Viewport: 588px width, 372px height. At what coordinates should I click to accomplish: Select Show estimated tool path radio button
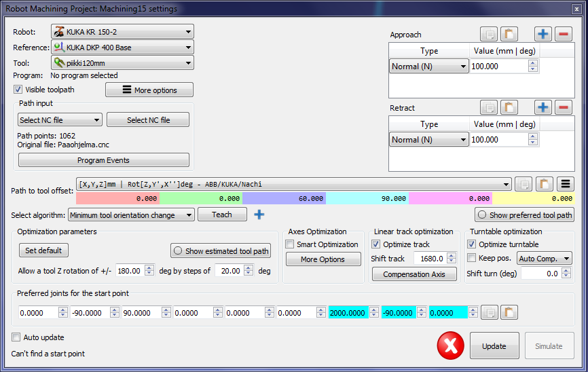point(178,251)
